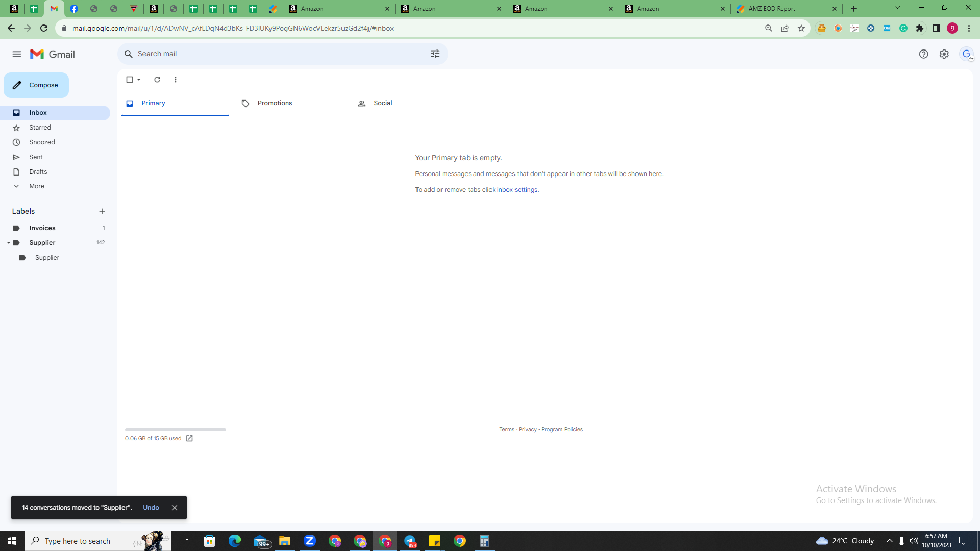
Task: Open the Grammarly extension icon
Action: point(903,28)
